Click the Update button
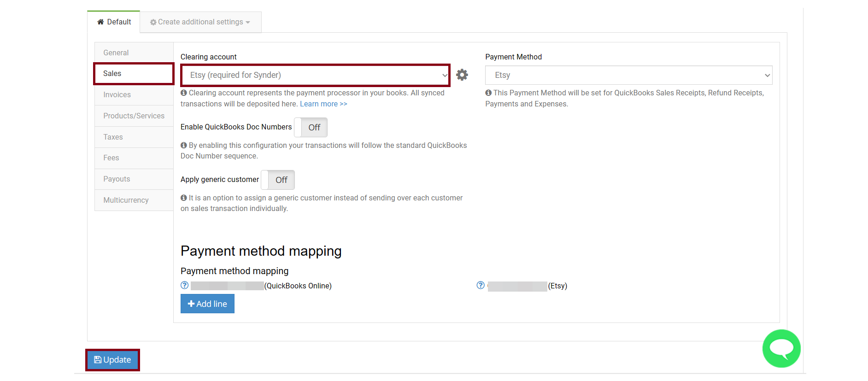868x381 pixels. coord(113,360)
